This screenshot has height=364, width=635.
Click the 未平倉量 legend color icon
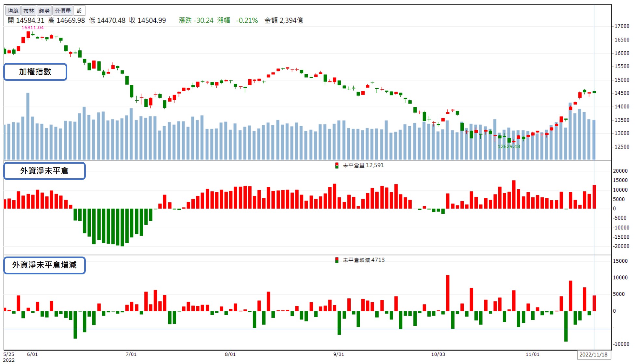[x=337, y=165]
